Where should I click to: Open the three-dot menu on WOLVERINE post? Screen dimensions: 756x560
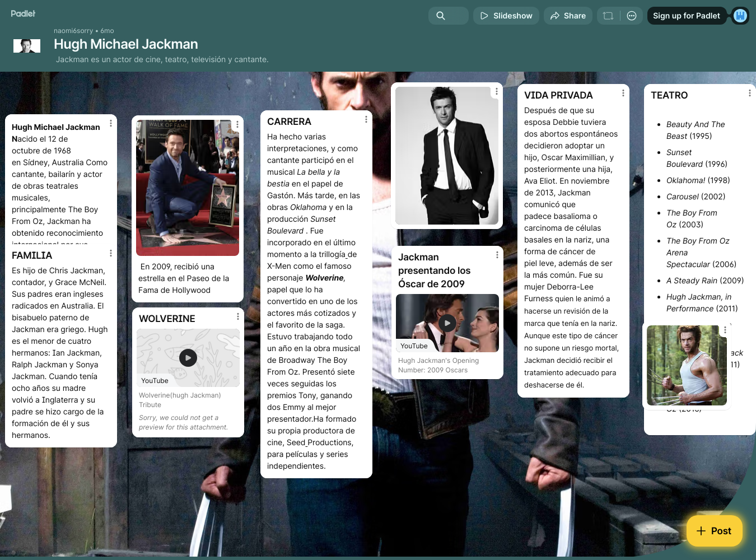pos(238,316)
